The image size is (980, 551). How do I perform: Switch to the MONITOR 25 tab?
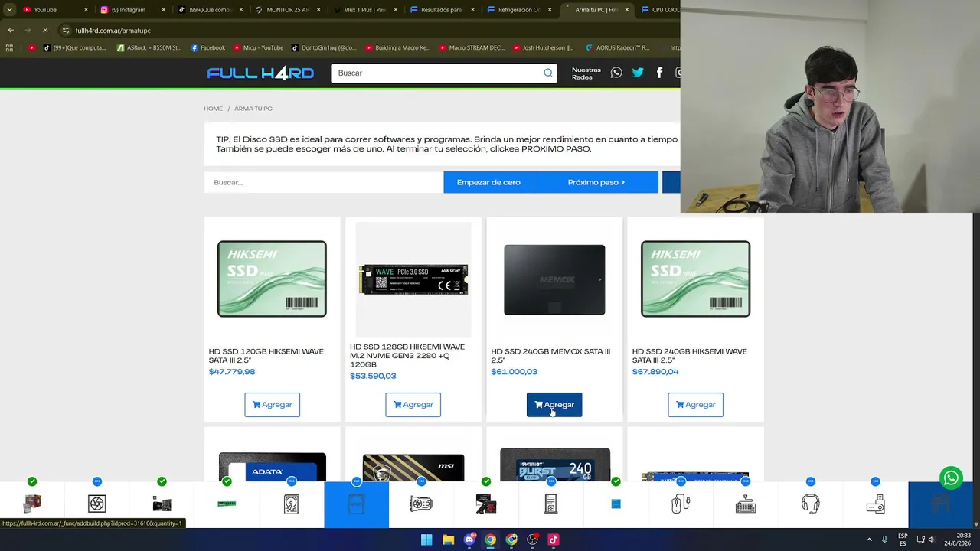tap(288, 10)
